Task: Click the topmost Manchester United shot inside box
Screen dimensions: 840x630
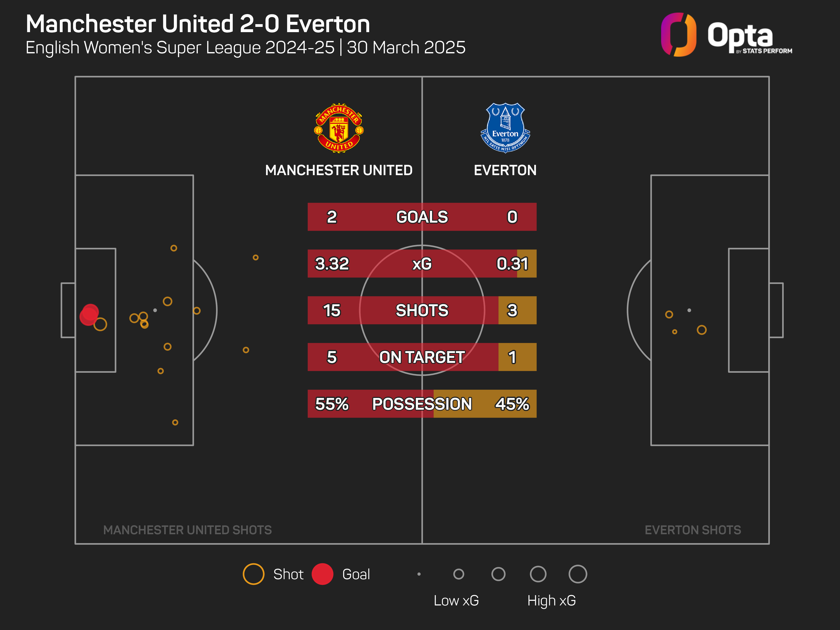Action: 173,248
